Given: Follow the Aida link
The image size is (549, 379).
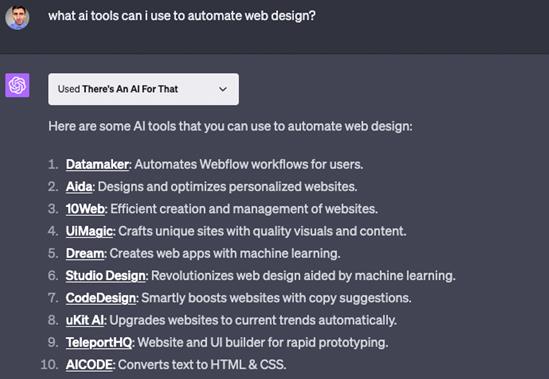Looking at the screenshot, I should point(79,187).
